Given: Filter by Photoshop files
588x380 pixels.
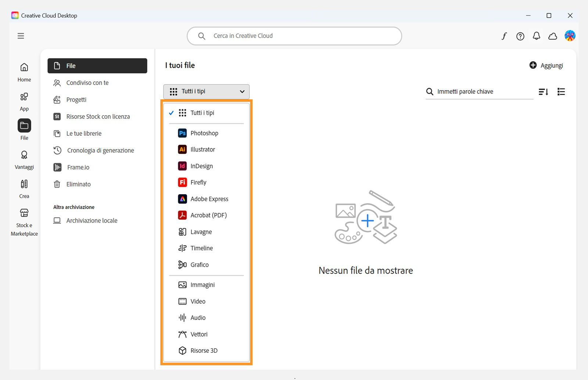Looking at the screenshot, I should click(207, 133).
